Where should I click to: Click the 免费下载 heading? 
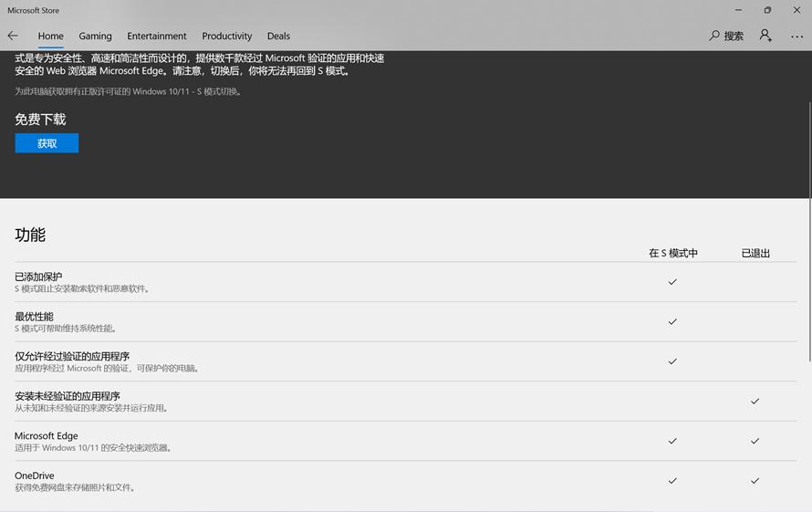click(40, 120)
